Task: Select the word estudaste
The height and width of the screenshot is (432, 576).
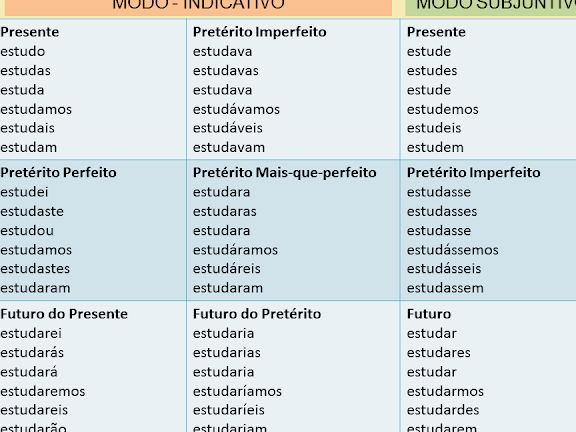Action: (32, 212)
